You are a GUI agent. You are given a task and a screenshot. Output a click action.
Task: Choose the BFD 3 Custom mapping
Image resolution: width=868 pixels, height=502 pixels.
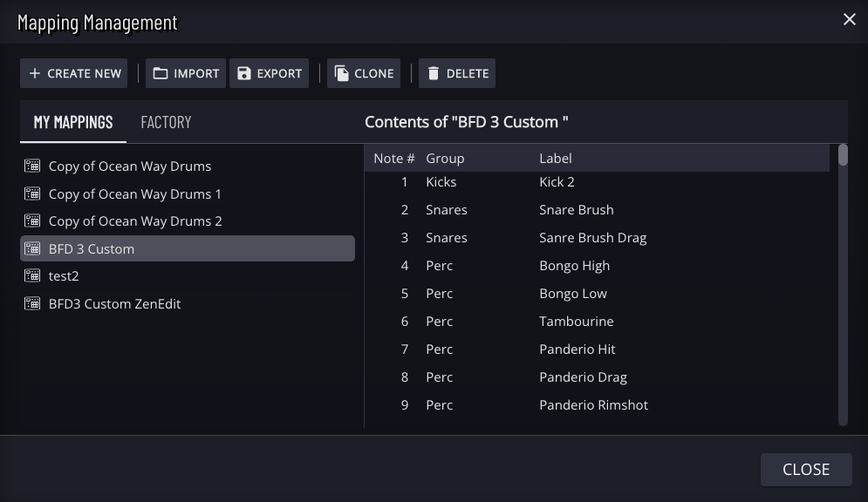(x=92, y=248)
